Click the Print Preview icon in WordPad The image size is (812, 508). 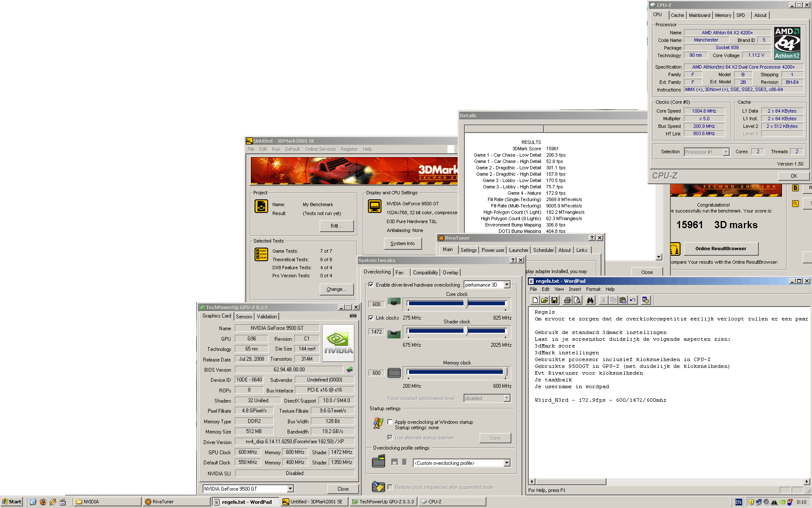(577, 300)
